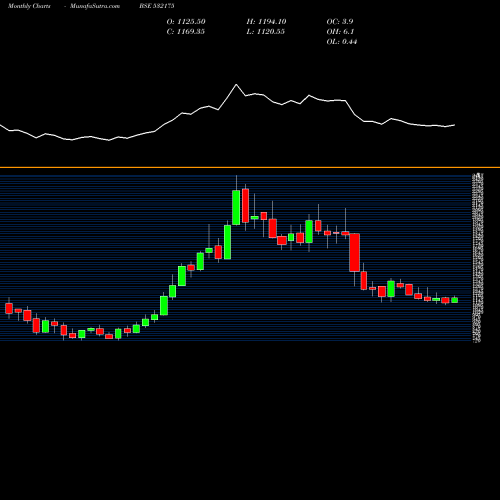Viewport: 500px width, 500px height.
Task: Click the 'OL: 0.44' value
Action: pyautogui.click(x=342, y=42)
